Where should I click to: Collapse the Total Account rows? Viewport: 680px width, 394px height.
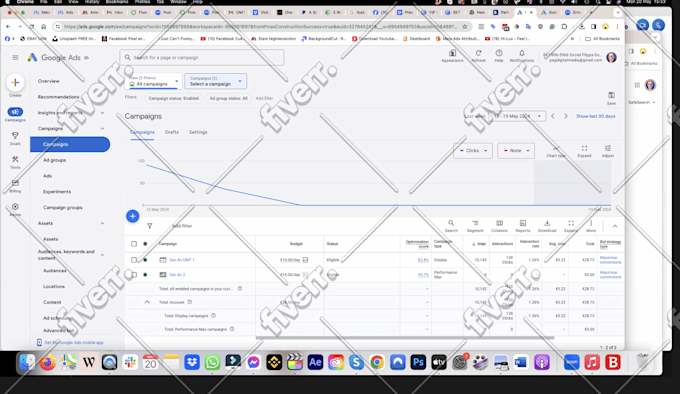[x=147, y=302]
